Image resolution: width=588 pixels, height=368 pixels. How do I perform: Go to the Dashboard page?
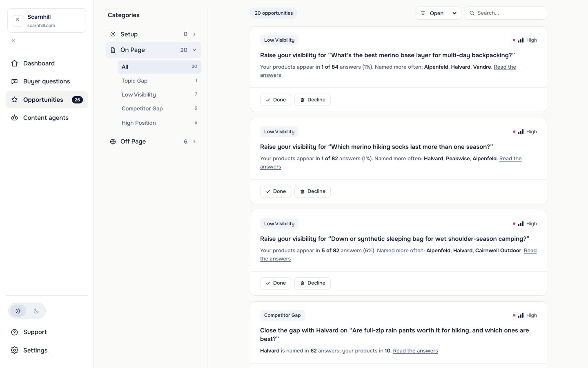point(47,63)
